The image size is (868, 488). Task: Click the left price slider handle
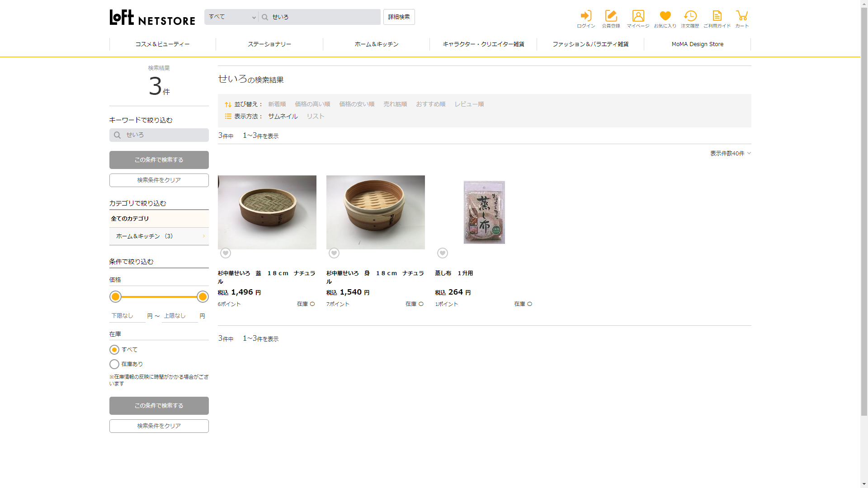click(116, 297)
